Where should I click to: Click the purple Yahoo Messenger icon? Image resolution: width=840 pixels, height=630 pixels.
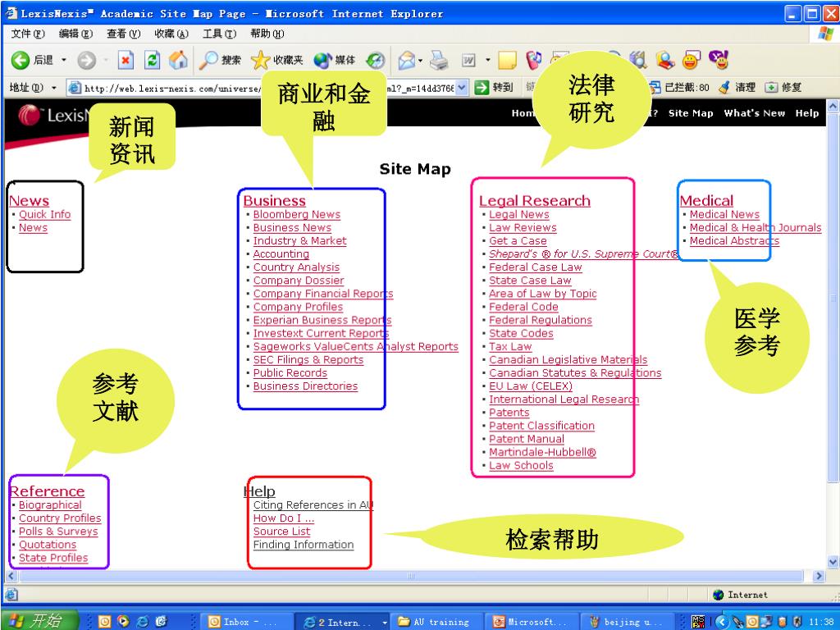point(719,60)
